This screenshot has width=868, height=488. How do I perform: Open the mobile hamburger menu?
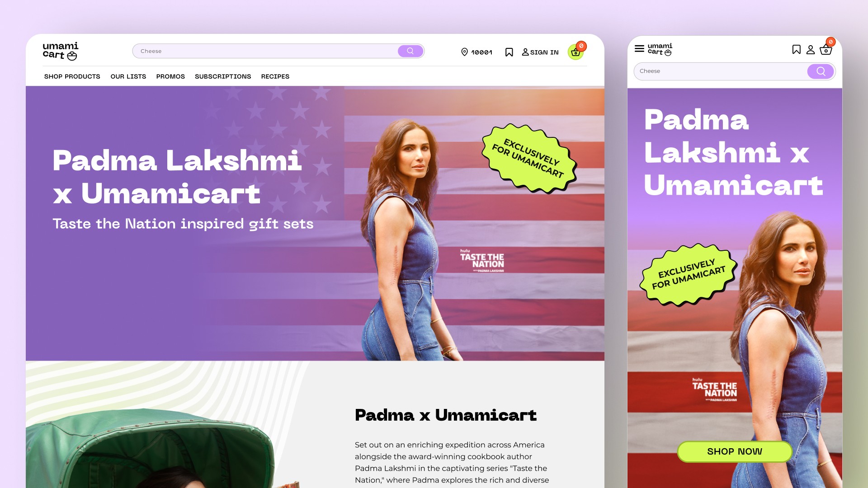(639, 48)
